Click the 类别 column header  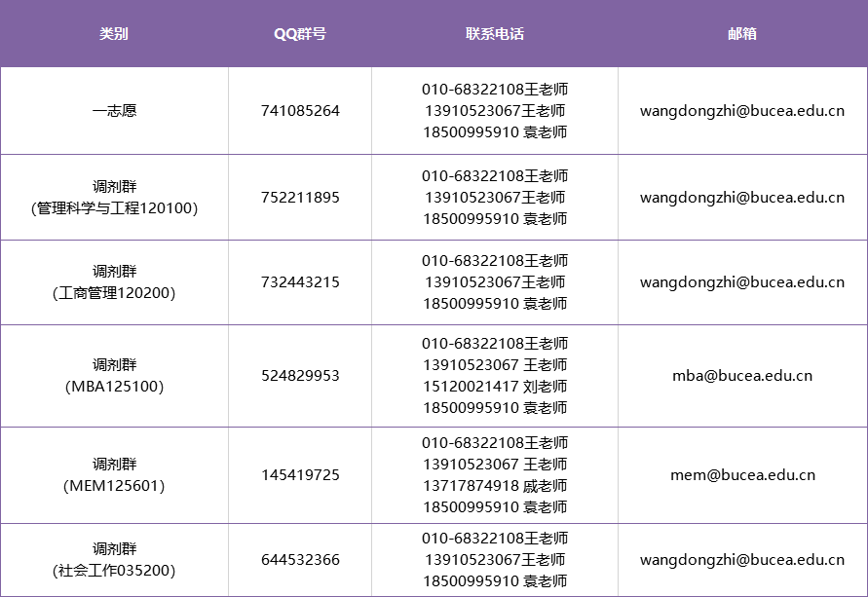pyautogui.click(x=114, y=34)
